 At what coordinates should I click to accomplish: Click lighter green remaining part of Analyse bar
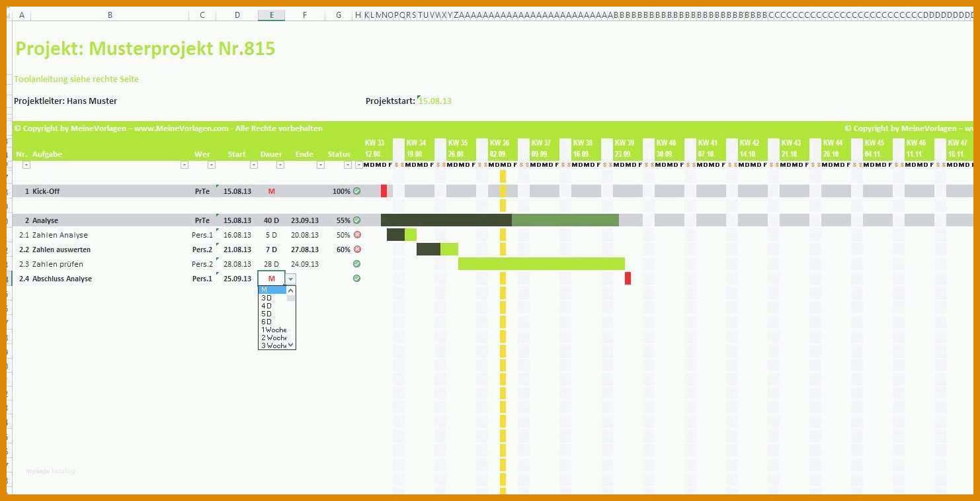click(565, 220)
